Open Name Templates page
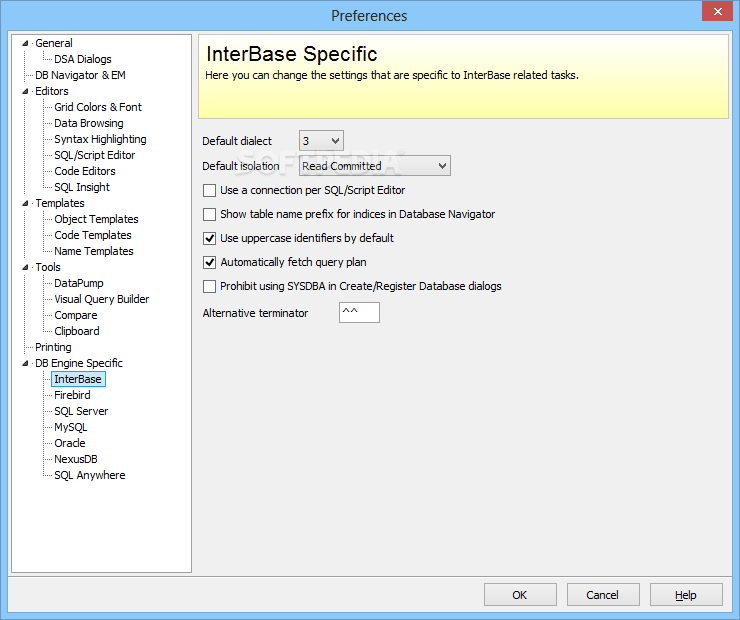Image resolution: width=740 pixels, height=620 pixels. click(x=93, y=251)
